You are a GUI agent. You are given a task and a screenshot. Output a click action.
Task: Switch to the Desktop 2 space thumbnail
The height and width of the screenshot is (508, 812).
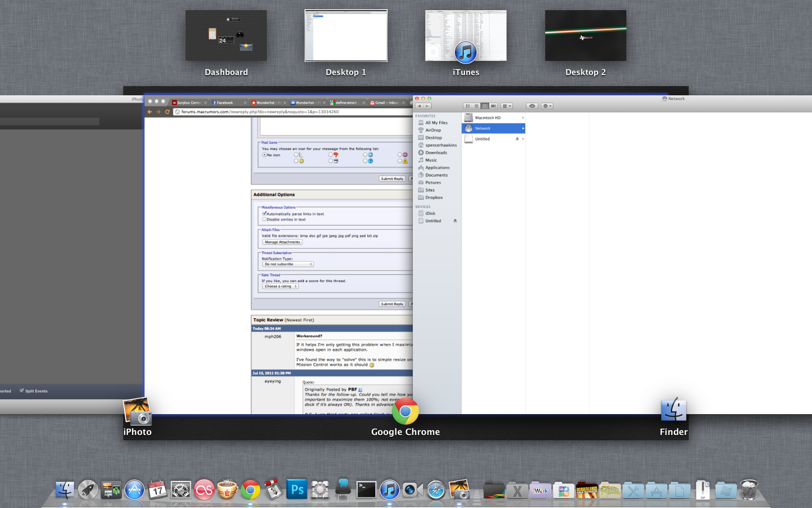[x=586, y=36]
